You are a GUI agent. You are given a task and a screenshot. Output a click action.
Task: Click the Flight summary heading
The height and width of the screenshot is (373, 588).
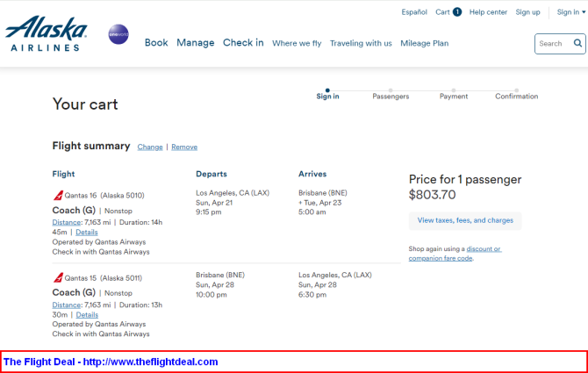point(91,146)
